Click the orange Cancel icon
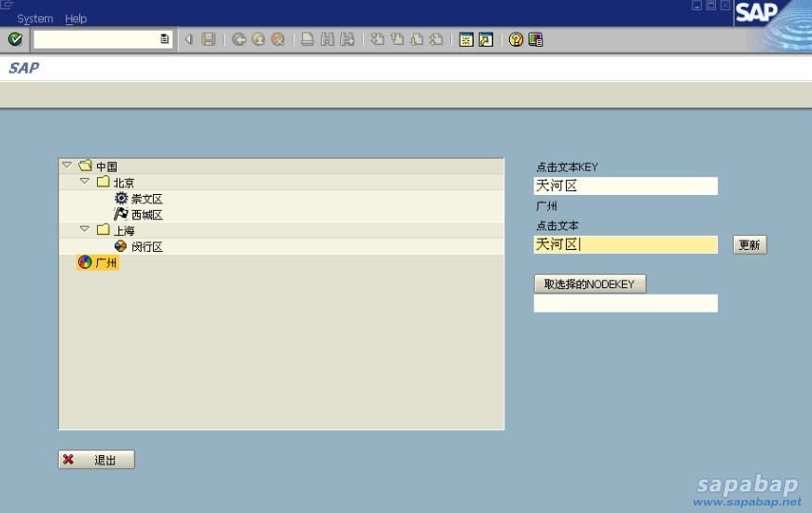The width and height of the screenshot is (812, 513). coord(278,39)
